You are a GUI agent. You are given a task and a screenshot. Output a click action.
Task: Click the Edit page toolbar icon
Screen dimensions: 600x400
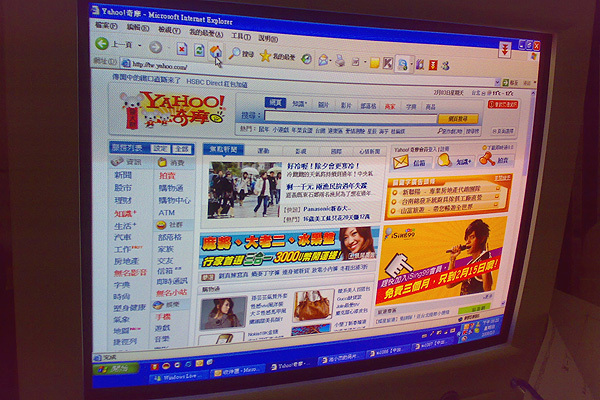point(356,62)
